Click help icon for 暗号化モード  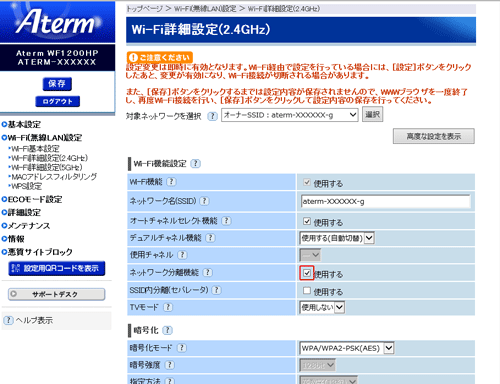pos(182,348)
